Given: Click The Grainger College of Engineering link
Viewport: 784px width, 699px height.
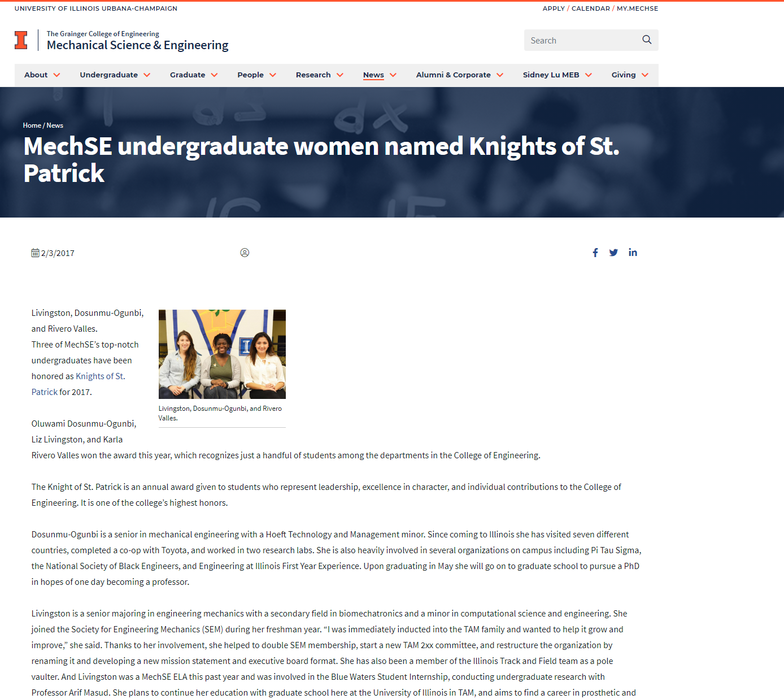Looking at the screenshot, I should (103, 34).
